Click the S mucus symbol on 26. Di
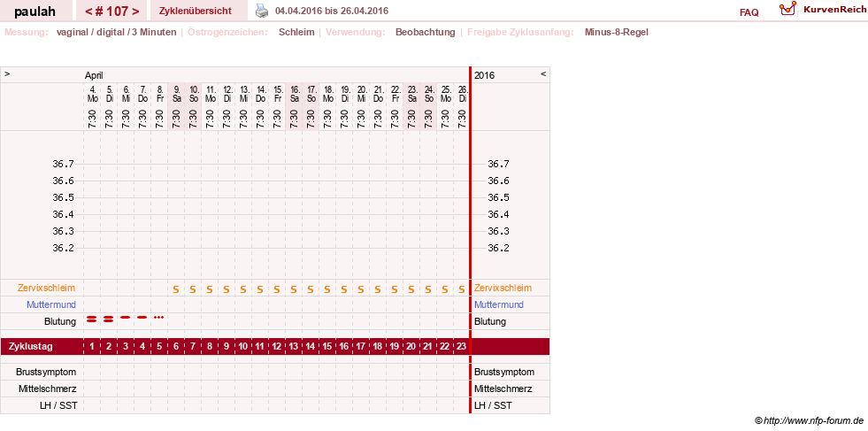The height and width of the screenshot is (431, 868). tap(462, 289)
